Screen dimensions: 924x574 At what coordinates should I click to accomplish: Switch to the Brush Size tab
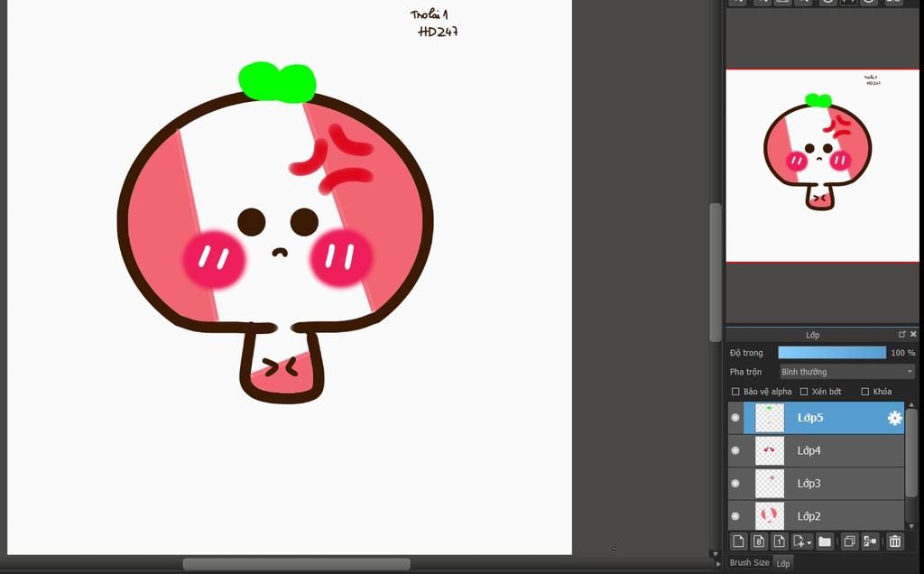[x=749, y=562]
